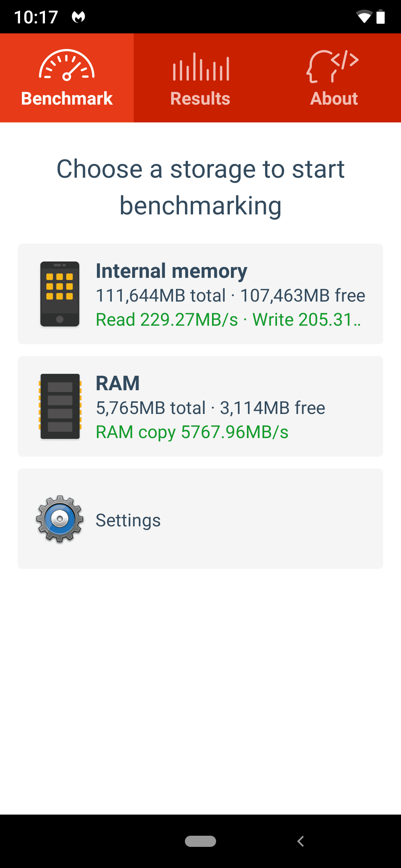This screenshot has height=868, width=401.
Task: Tap the head with code About icon
Action: [x=333, y=66]
